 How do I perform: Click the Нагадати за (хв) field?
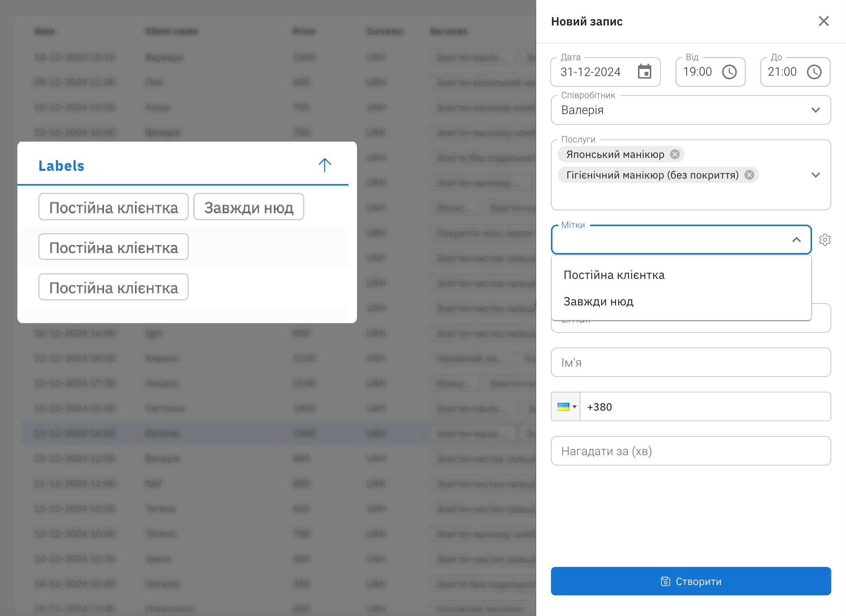690,451
